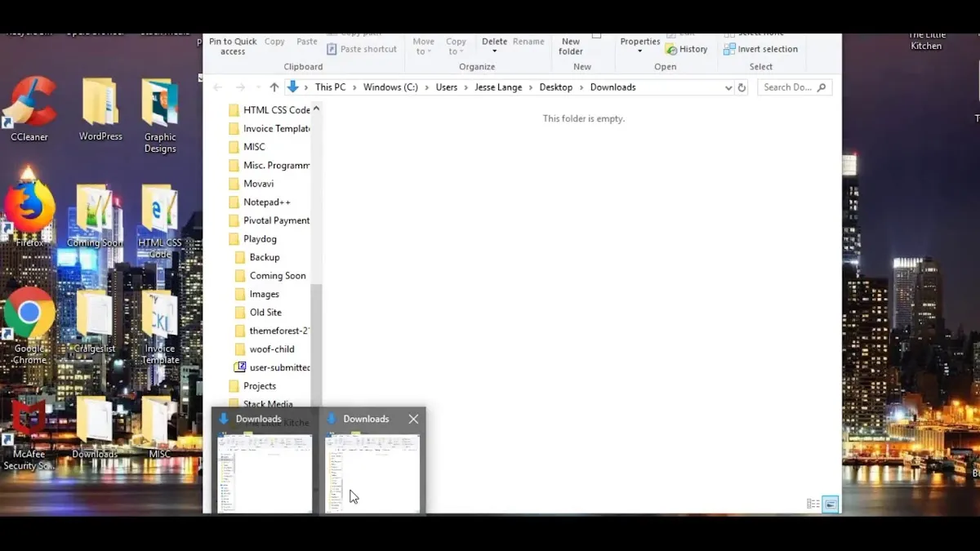The width and height of the screenshot is (980, 551).
Task: Click the Search Downloads input box
Action: 786,87
